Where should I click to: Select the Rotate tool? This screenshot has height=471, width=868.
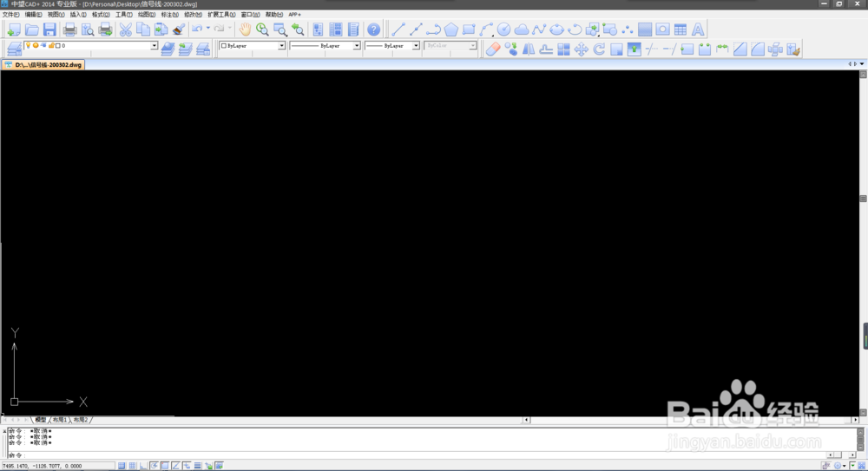pos(599,49)
